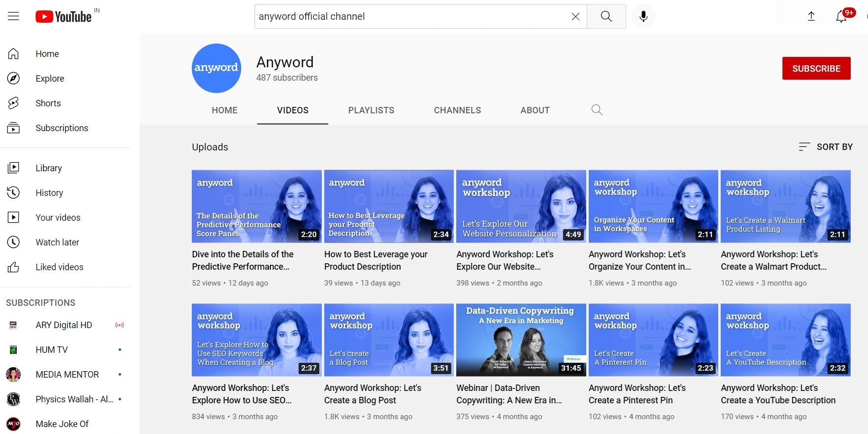Click title 'Anyword Workshop: Let's Create a Pinterest Pin'
This screenshot has height=434, width=868.
pos(637,394)
